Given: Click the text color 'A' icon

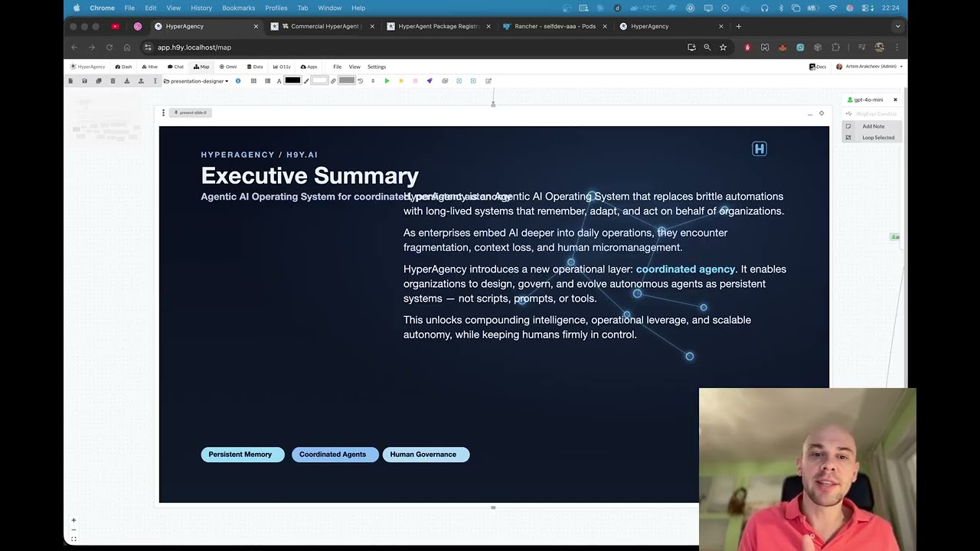Looking at the screenshot, I should pos(279,80).
